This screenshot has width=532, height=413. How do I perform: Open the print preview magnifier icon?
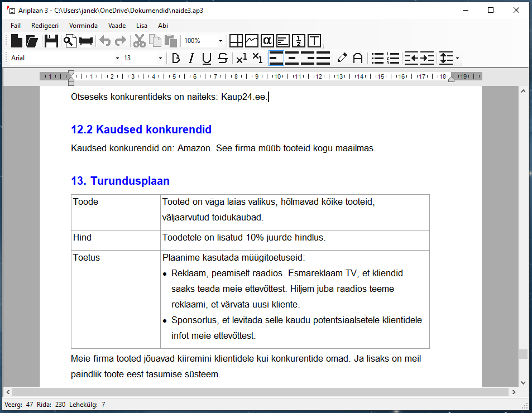pyautogui.click(x=69, y=41)
